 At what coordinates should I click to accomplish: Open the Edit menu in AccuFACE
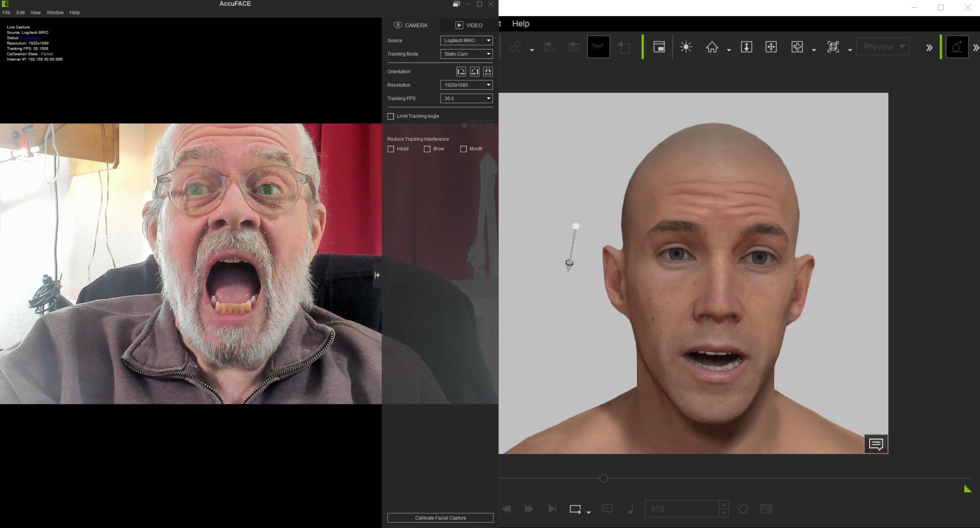(21, 13)
